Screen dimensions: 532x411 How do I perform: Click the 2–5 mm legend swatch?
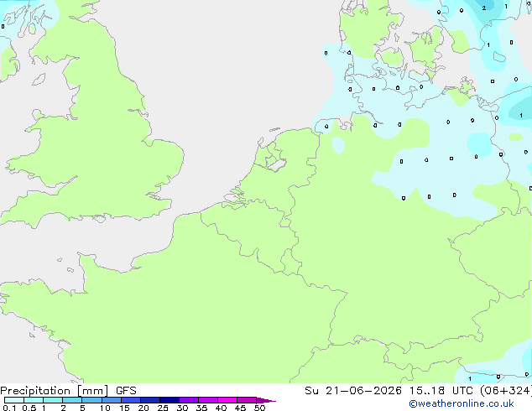tap(72, 400)
